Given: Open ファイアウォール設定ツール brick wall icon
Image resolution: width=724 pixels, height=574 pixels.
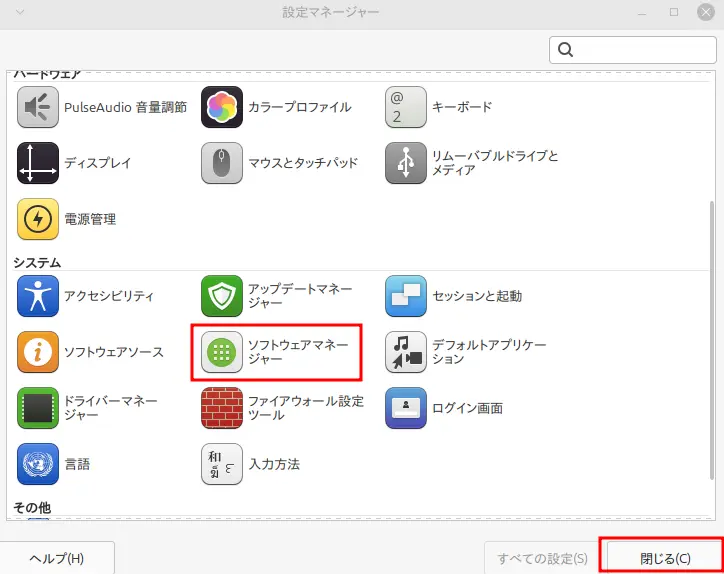Looking at the screenshot, I should click(x=222, y=408).
